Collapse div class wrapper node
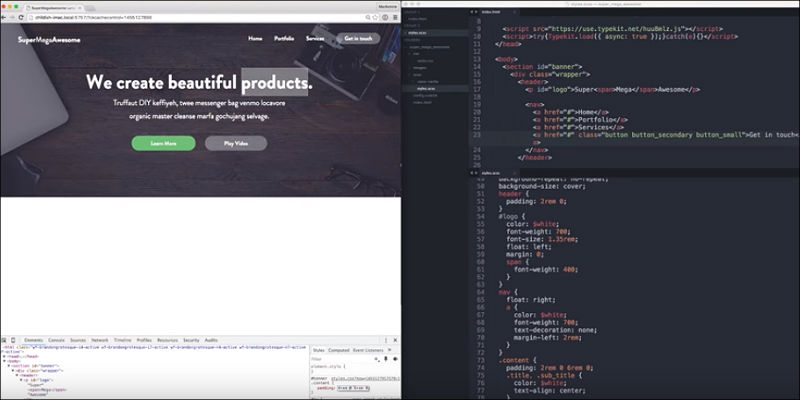The width and height of the screenshot is (800, 400). pos(13,370)
